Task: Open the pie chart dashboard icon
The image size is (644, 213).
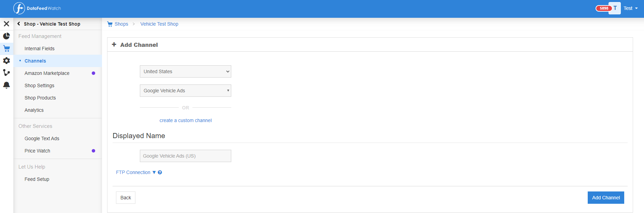Action: 6,36
